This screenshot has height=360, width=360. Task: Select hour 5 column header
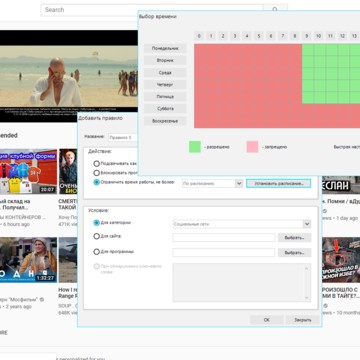point(259,36)
